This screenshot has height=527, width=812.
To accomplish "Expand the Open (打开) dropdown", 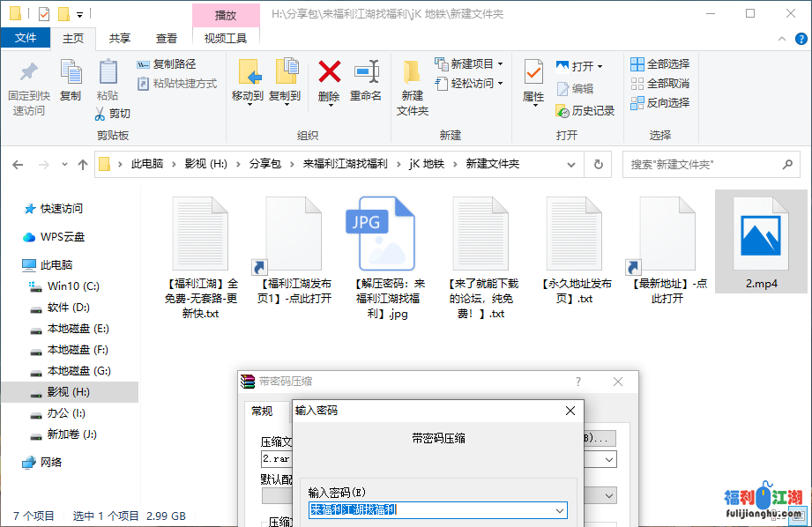I will click(x=600, y=67).
